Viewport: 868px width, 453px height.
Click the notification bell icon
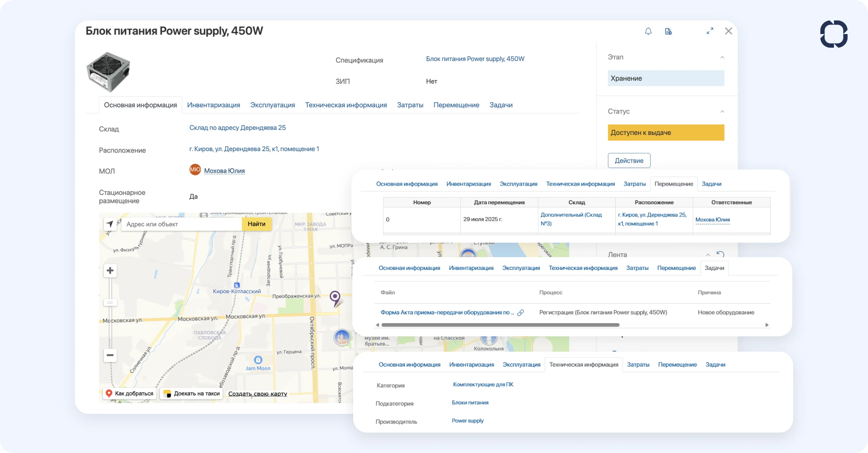[648, 31]
